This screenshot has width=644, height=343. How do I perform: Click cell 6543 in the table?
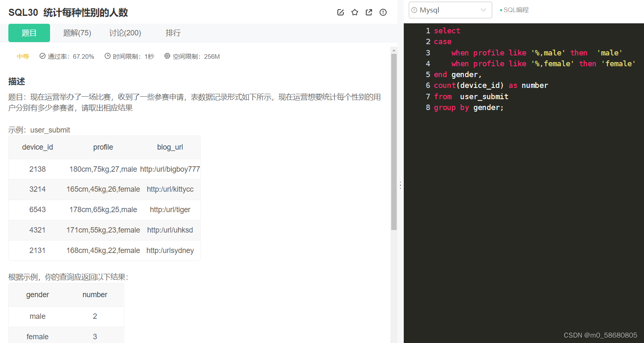pyautogui.click(x=38, y=210)
